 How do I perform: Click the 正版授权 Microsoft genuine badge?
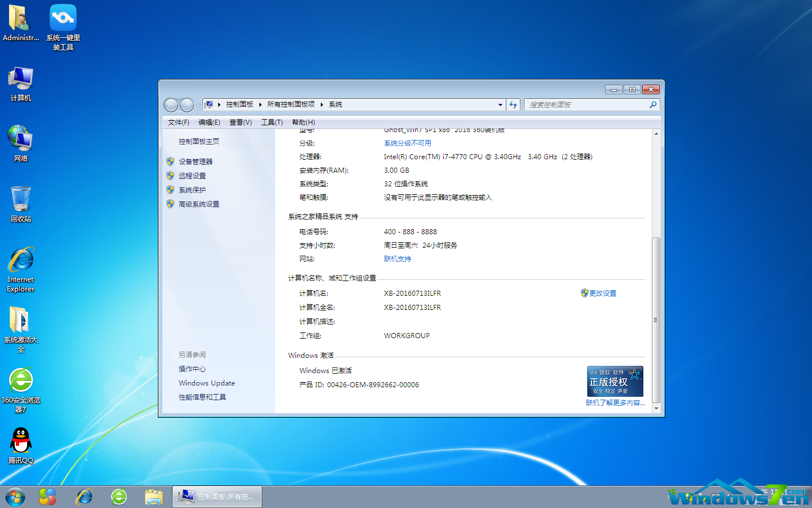(615, 380)
